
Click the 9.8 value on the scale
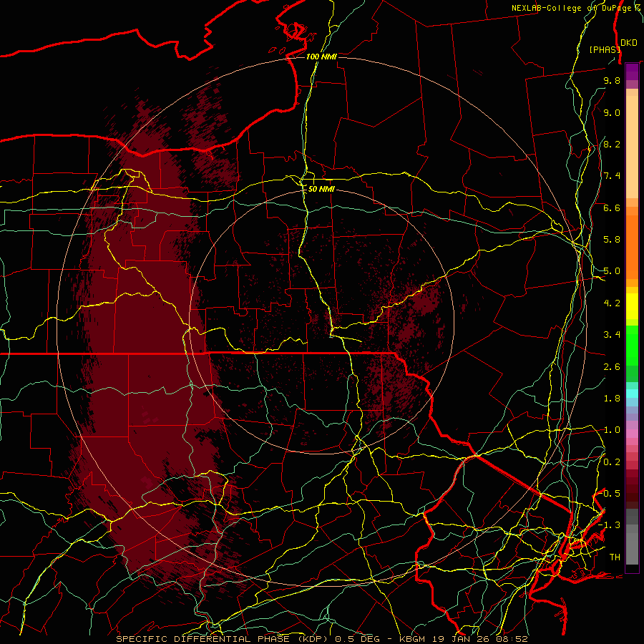click(612, 80)
